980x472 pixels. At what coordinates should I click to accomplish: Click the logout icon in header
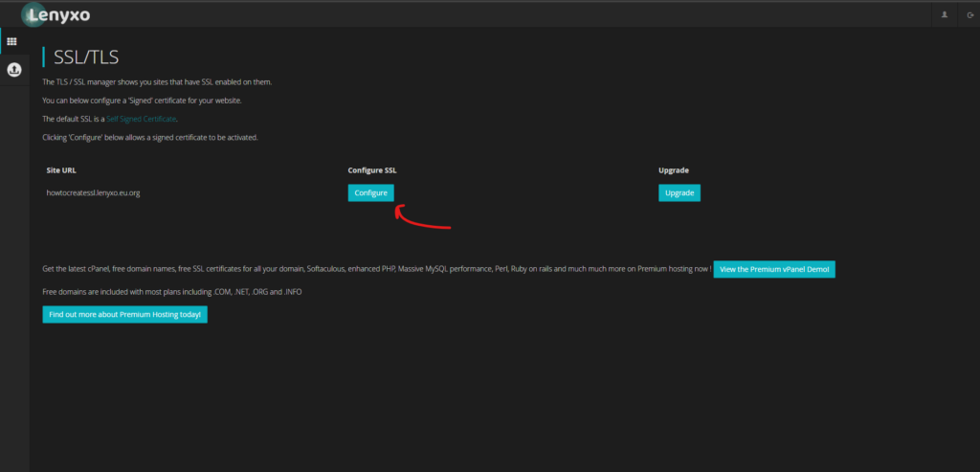[970, 14]
